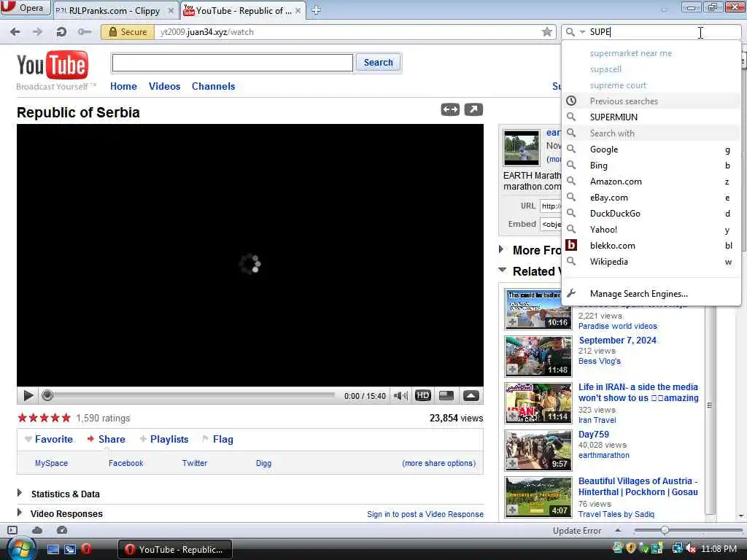The image size is (747, 560).
Task: Open the password wand key icon
Action: click(85, 32)
